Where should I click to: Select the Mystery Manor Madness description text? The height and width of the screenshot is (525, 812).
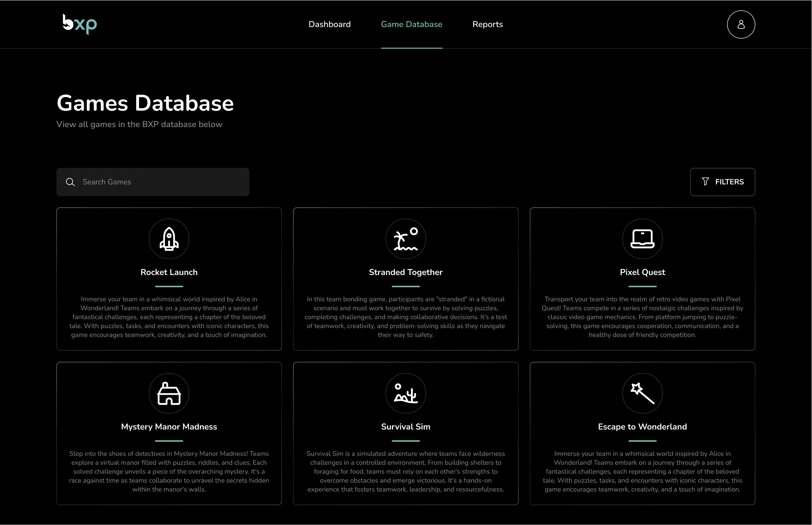(169, 472)
